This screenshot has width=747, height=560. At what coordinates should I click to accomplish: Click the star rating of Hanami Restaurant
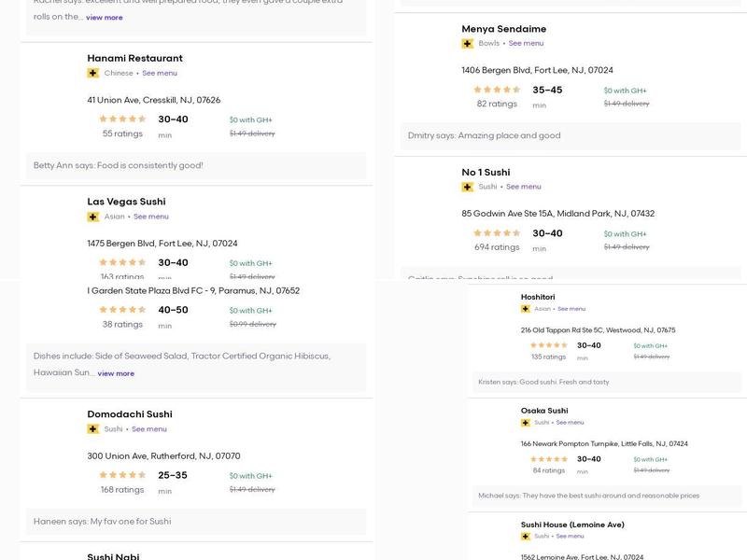coord(122,119)
